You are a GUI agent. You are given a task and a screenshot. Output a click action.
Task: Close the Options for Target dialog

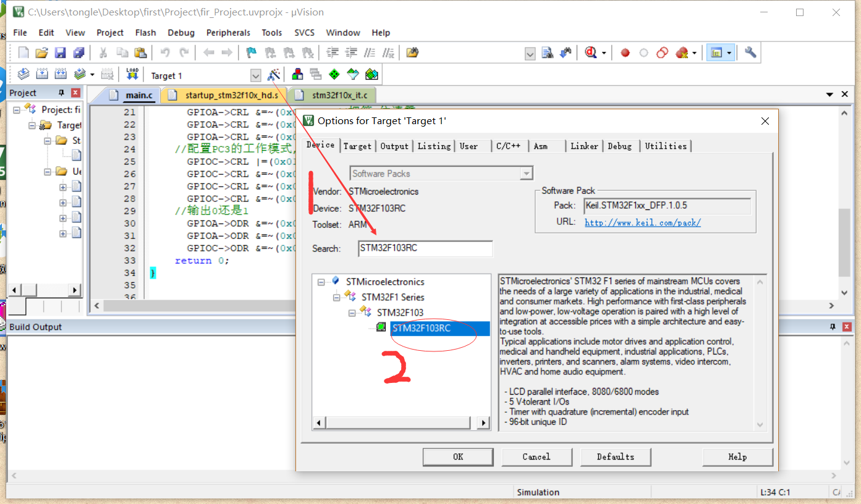[765, 121]
